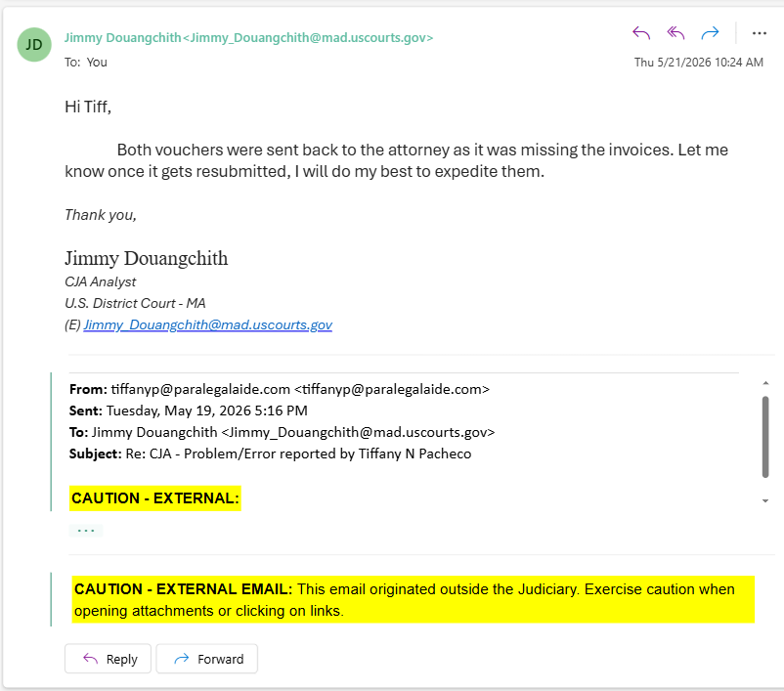Click the Reply button at bottom

pyautogui.click(x=108, y=659)
